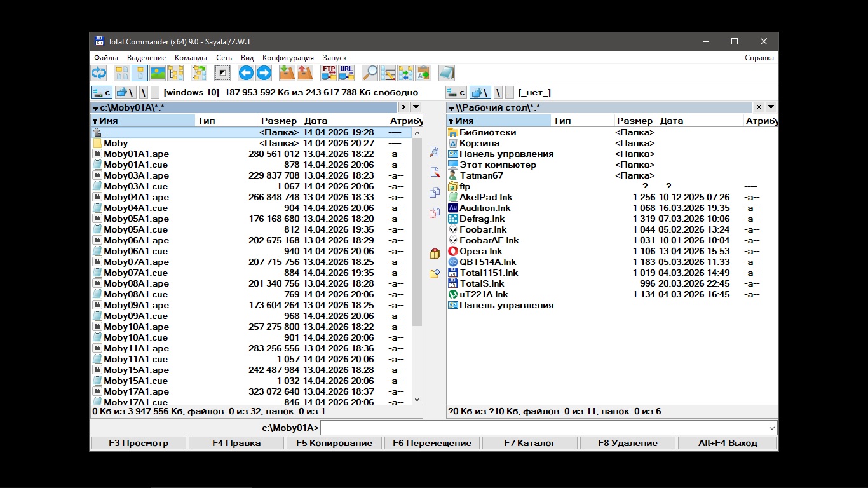Click the Unpack files toolbar icon
The height and width of the screenshot is (488, 868).
point(305,73)
